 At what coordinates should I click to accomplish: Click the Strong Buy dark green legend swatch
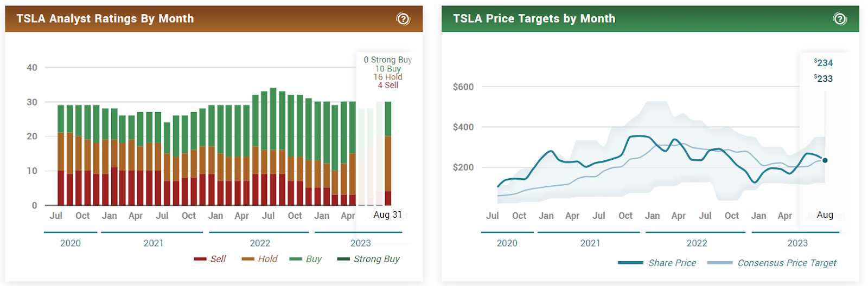pos(343,259)
